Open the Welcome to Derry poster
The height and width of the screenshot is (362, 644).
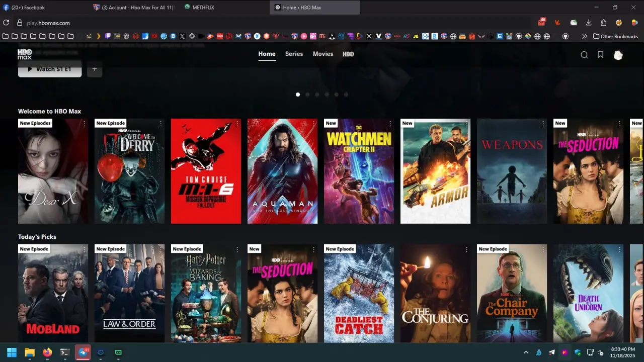click(x=129, y=171)
